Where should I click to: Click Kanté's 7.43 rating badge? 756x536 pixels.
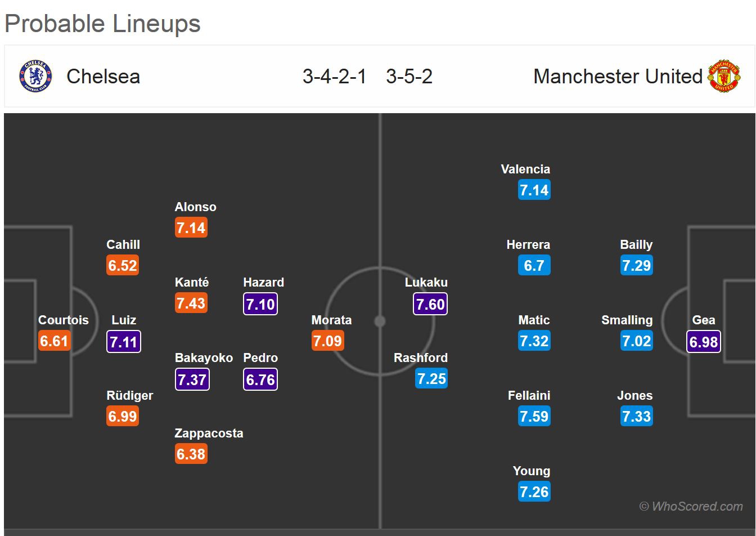point(191,303)
